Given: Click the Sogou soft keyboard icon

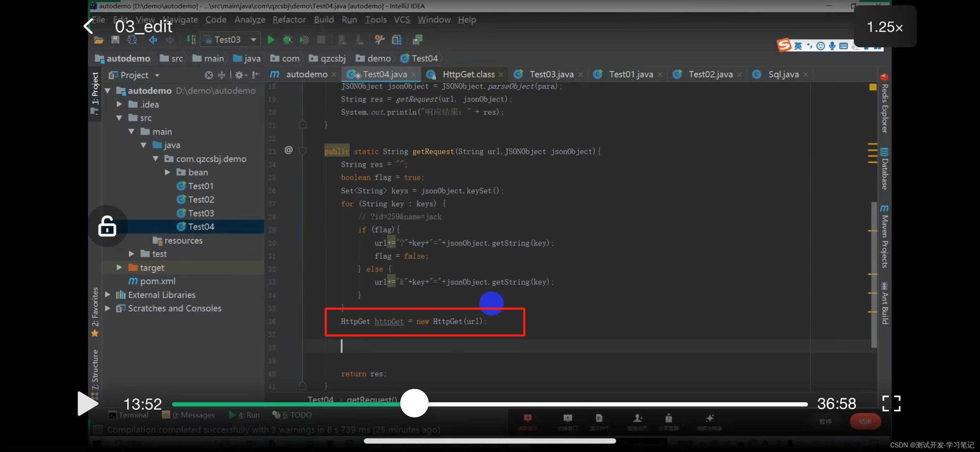Looking at the screenshot, I should coord(843,46).
